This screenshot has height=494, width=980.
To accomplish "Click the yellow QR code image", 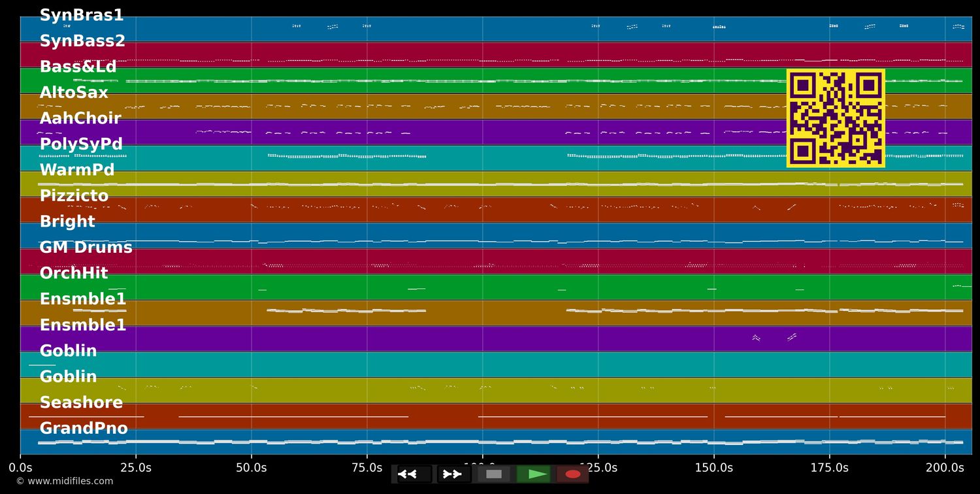I will (836, 118).
